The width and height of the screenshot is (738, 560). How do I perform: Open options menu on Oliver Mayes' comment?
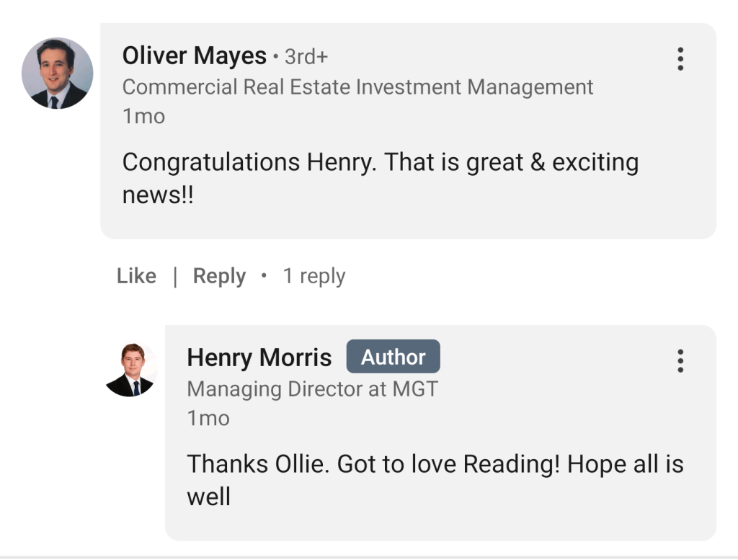pos(680,58)
